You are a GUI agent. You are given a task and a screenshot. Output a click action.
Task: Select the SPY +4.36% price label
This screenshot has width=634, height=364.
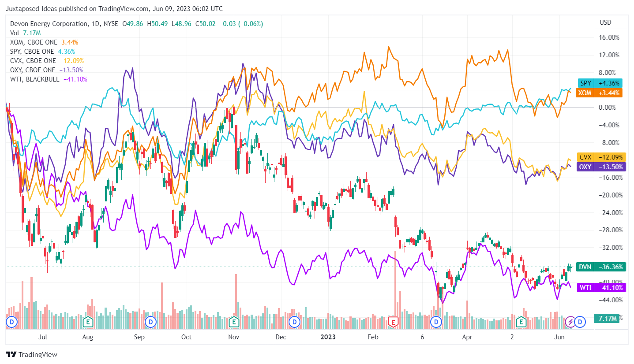pyautogui.click(x=600, y=83)
